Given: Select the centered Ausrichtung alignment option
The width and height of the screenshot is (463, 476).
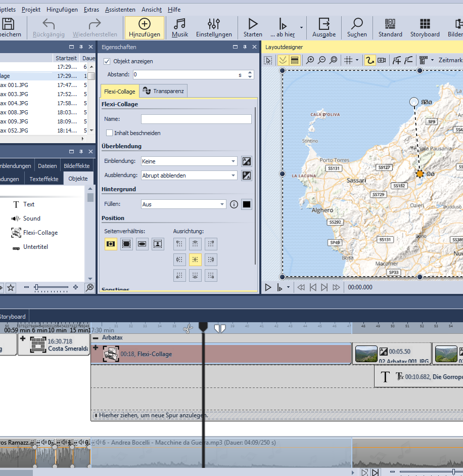Looking at the screenshot, I should tap(195, 259).
